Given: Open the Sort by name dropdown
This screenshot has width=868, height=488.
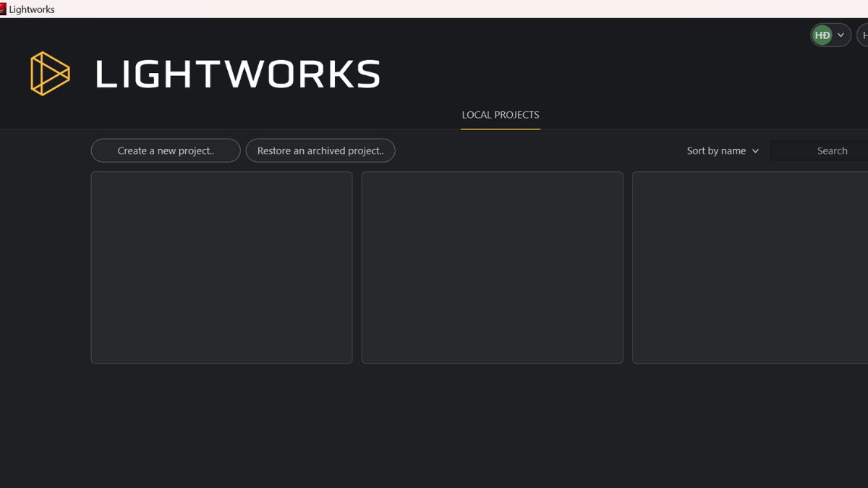Looking at the screenshot, I should (723, 150).
